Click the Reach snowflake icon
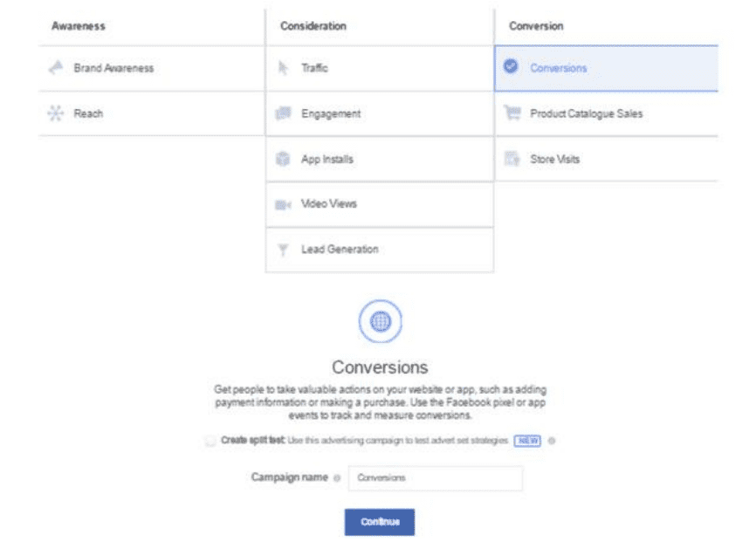 (x=56, y=113)
